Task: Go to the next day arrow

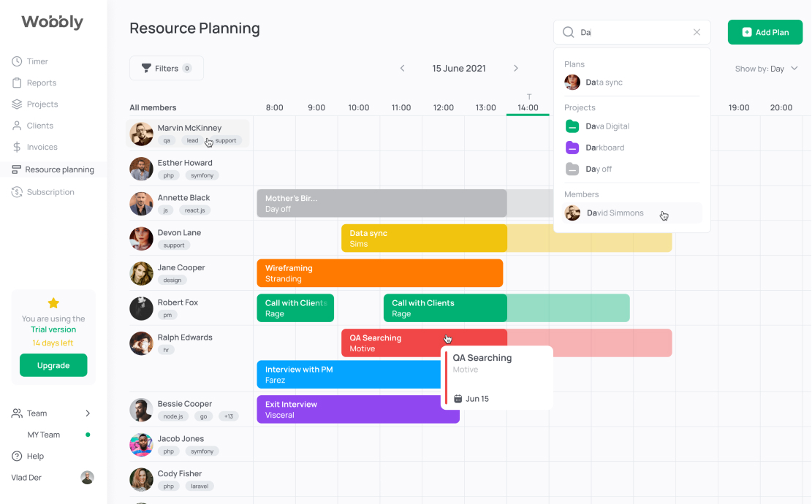Action: point(516,69)
